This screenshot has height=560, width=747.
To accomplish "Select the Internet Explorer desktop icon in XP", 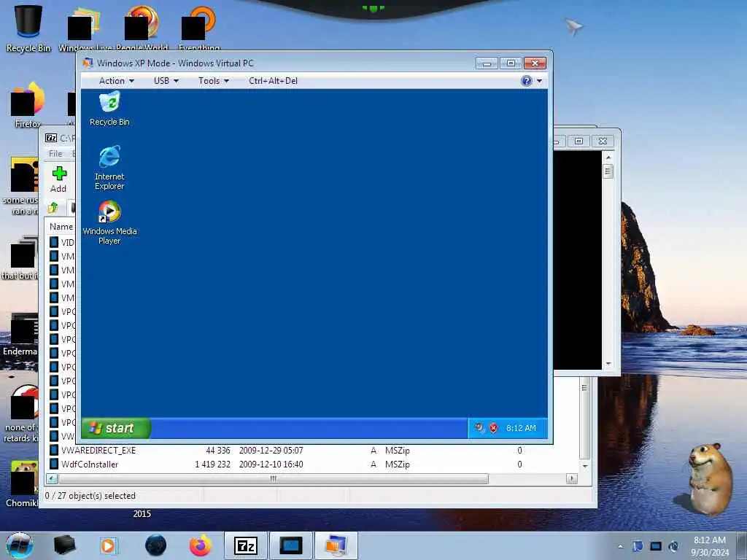I will click(x=109, y=168).
